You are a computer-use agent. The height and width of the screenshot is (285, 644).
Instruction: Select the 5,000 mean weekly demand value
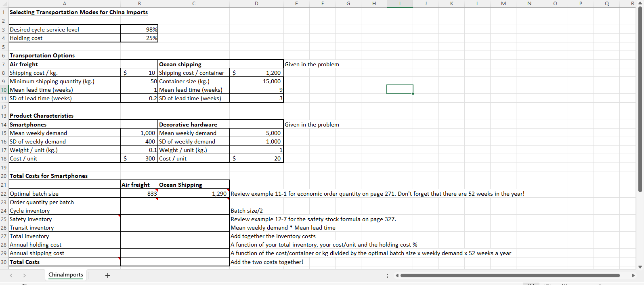256,133
